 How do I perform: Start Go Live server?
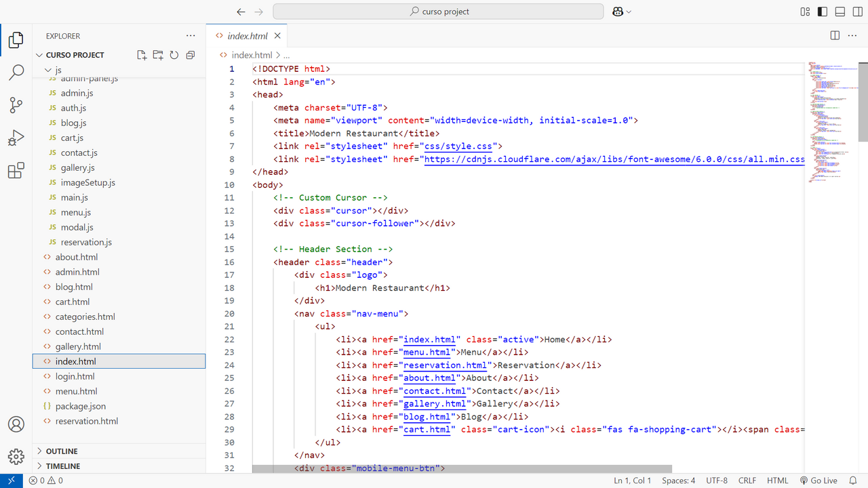tap(818, 481)
